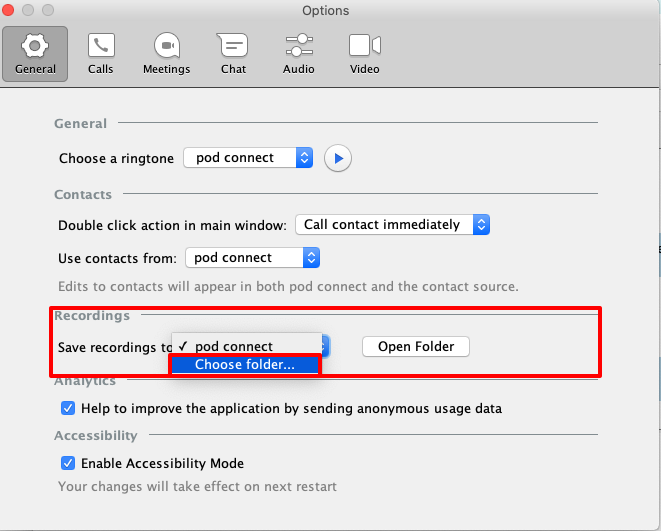This screenshot has height=531, width=661.
Task: Click the Open Folder button
Action: point(416,346)
